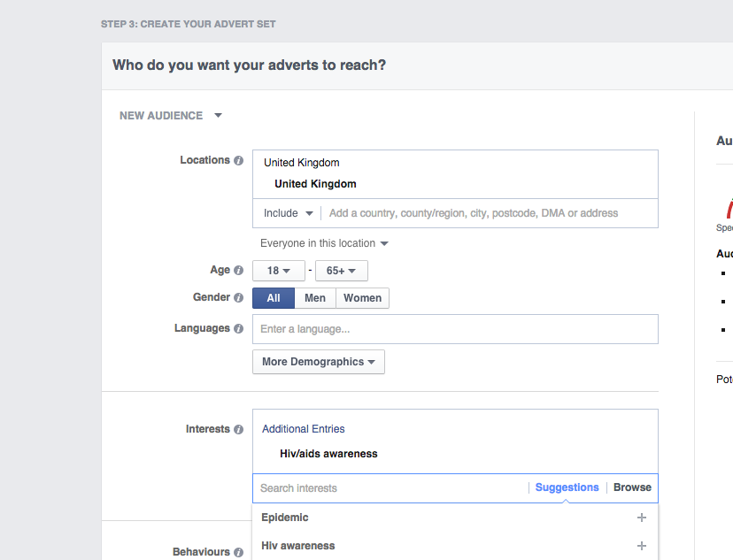Open the Include location dropdown
The width and height of the screenshot is (733, 560).
tap(288, 213)
